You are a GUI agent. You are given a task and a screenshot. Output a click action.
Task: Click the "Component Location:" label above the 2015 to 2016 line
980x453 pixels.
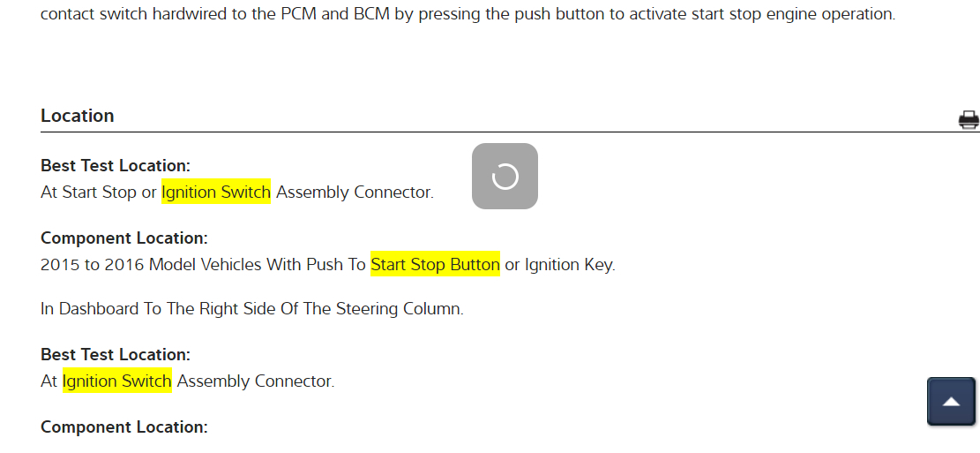point(124,238)
